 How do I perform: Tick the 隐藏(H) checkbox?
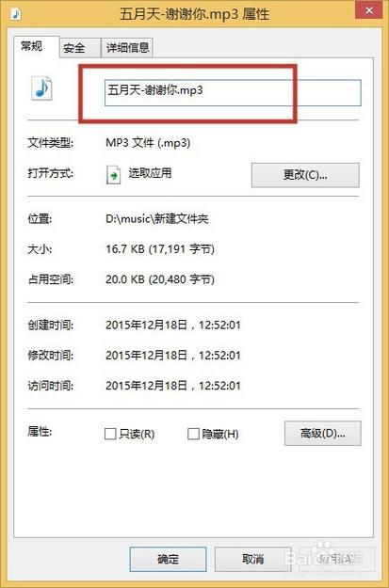pyautogui.click(x=193, y=434)
